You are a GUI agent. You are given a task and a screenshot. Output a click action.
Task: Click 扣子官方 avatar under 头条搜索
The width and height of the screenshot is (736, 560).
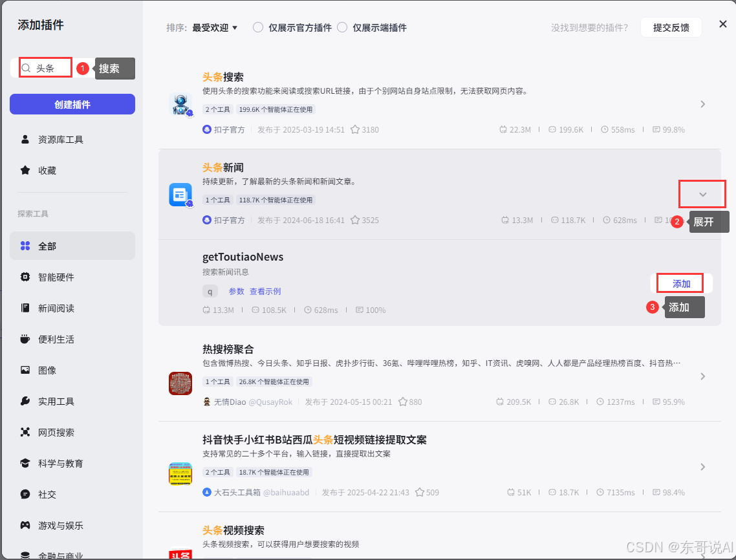(207, 129)
